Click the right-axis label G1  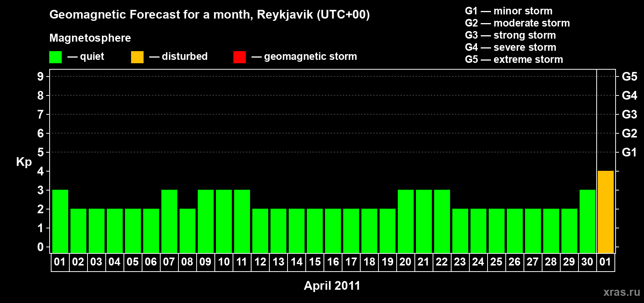630,152
